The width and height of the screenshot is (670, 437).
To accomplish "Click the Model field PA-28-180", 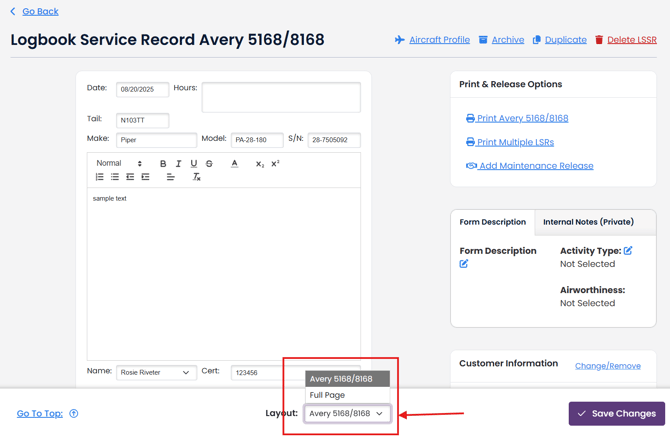I will (x=257, y=140).
